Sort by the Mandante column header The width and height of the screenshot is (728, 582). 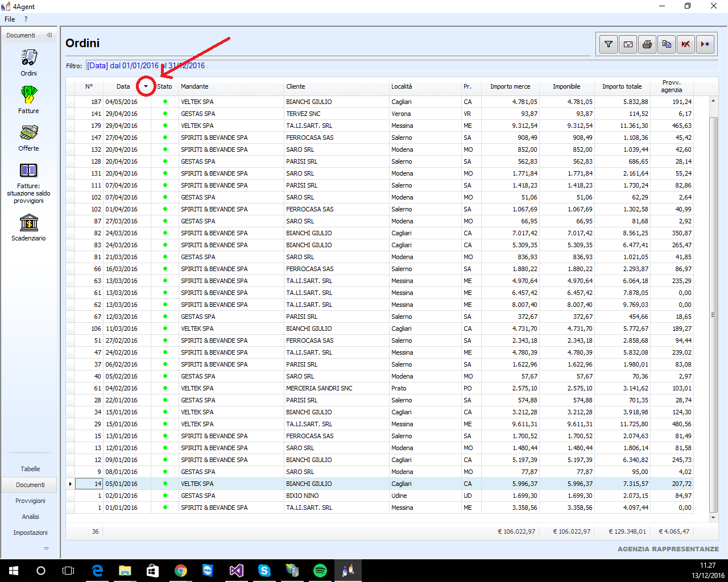(x=231, y=86)
